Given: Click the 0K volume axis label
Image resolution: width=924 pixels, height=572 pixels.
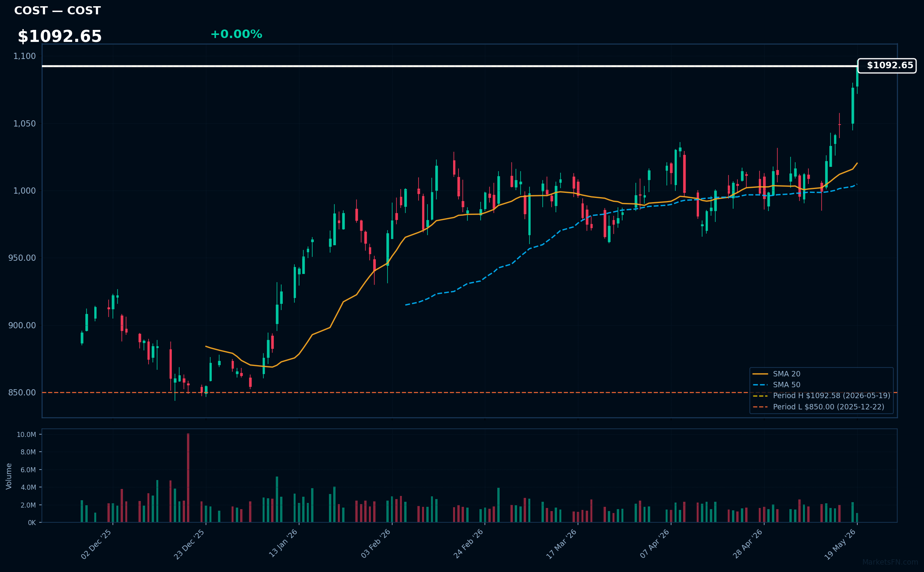Looking at the screenshot, I should (32, 523).
